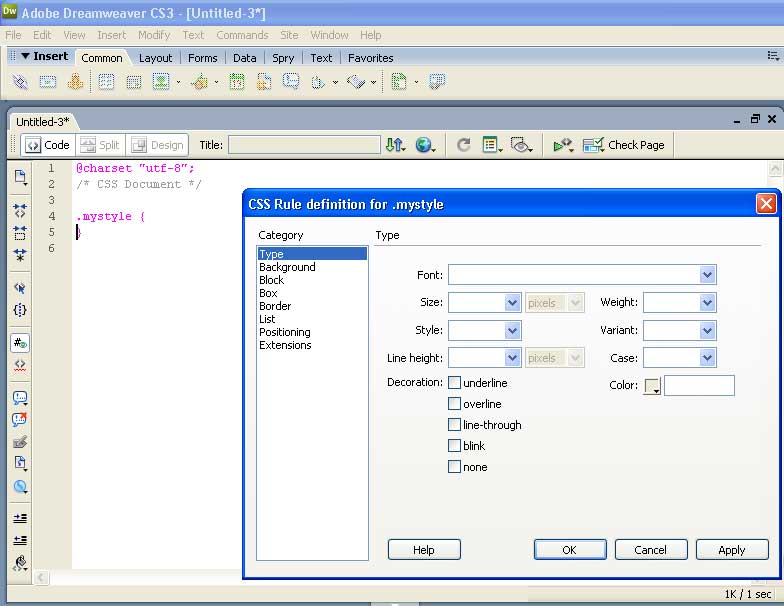Image resolution: width=784 pixels, height=606 pixels.
Task: Click the Hyperlink icon in Insert bar
Action: point(20,82)
